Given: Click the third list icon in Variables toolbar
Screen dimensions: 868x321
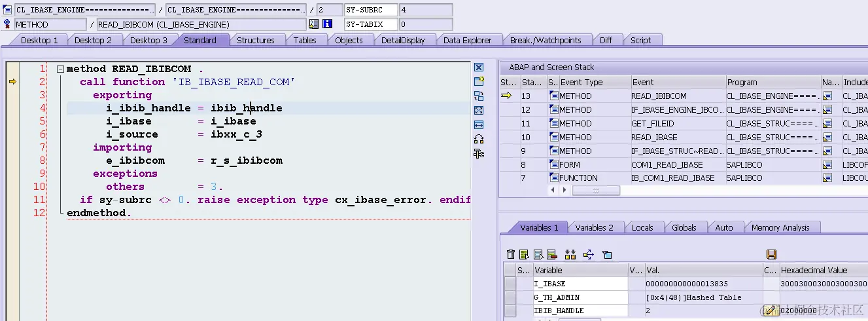Looking at the screenshot, I should tap(538, 254).
